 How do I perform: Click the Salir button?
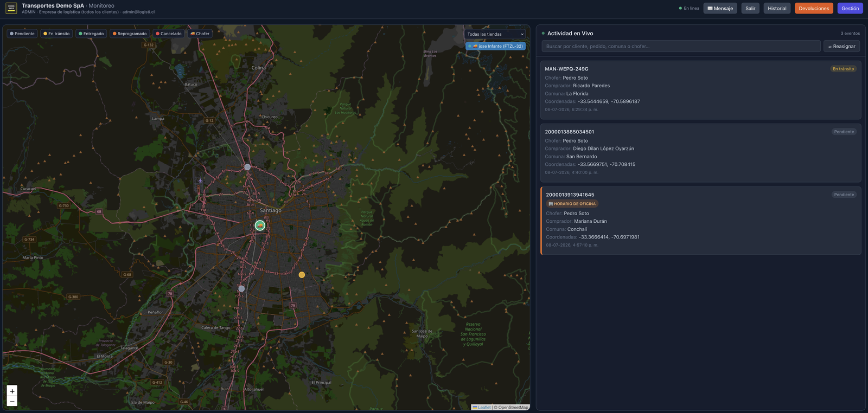pos(750,8)
